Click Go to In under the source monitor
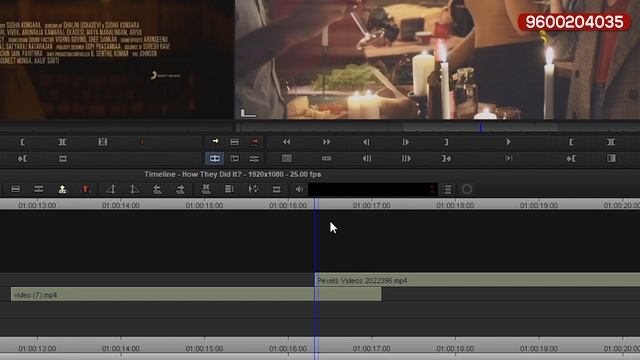640x360 pixels. (22, 158)
